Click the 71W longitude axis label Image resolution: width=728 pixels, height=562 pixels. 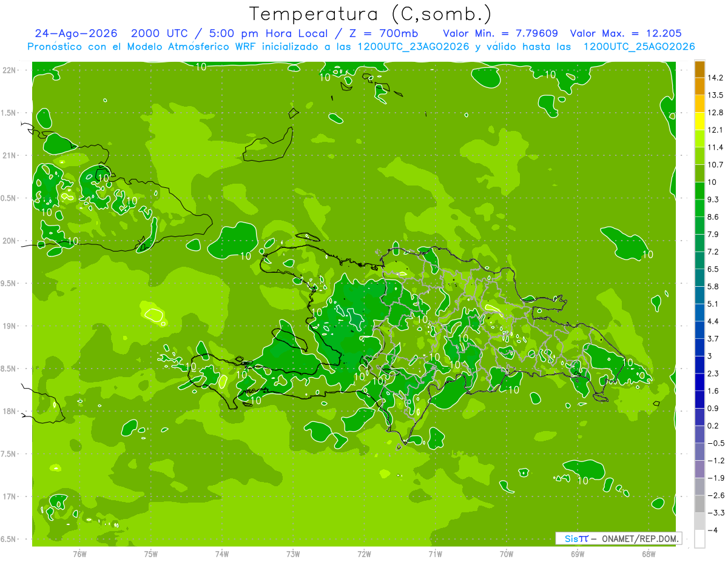tap(435, 554)
